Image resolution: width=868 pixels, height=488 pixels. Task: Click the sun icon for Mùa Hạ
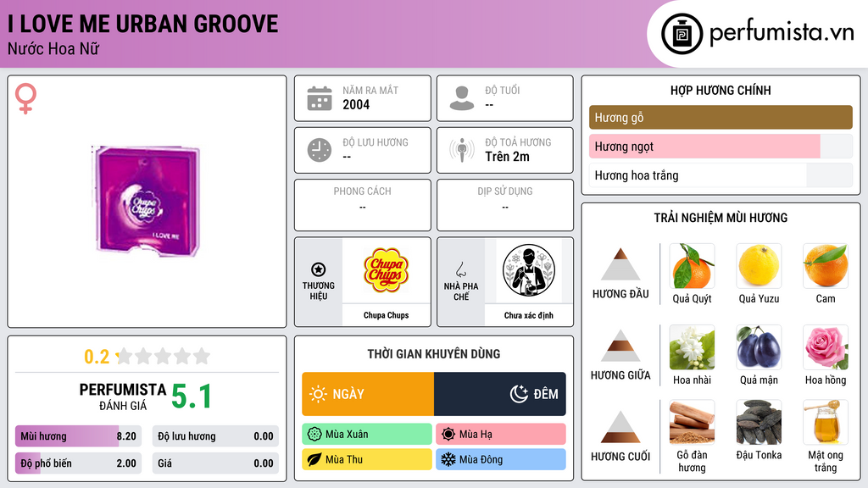pos(448,435)
